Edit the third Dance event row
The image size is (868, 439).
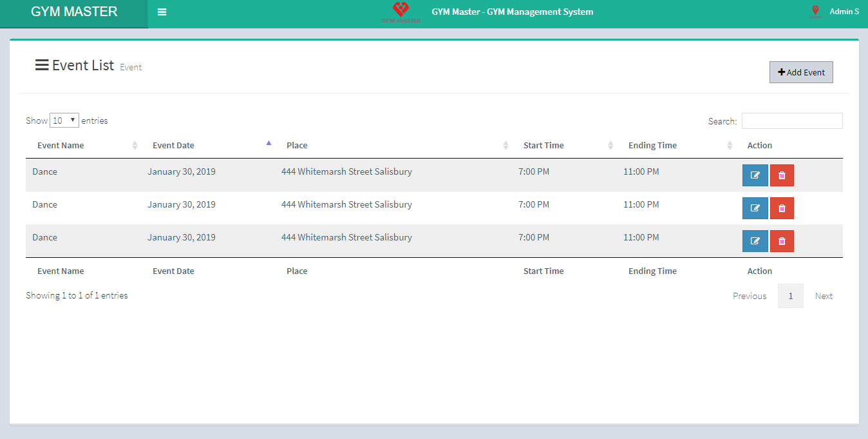click(x=755, y=241)
